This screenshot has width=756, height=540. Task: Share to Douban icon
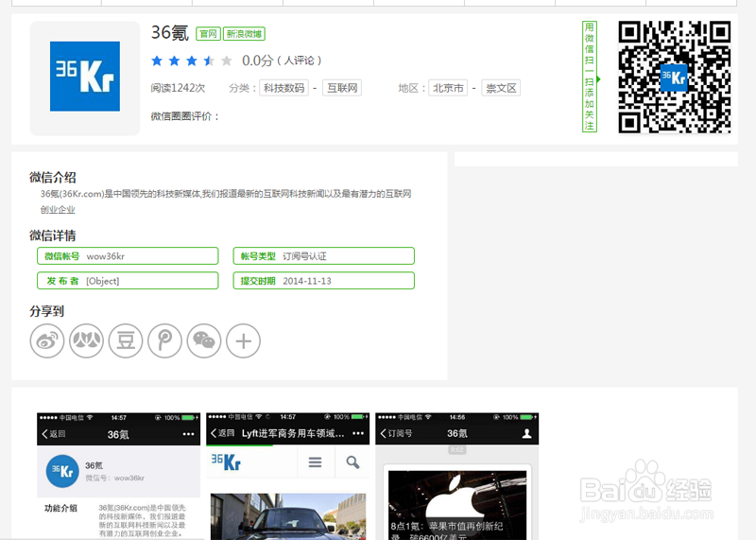[126, 341]
